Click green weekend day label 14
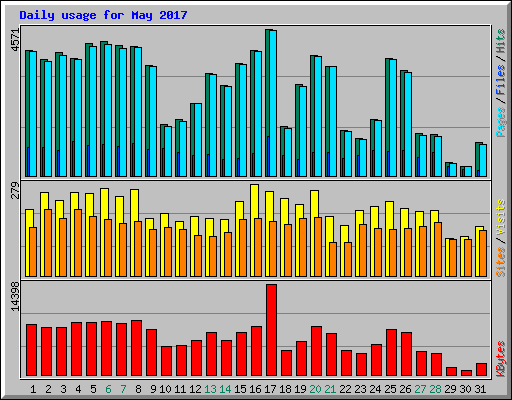The width and height of the screenshot is (512, 400). click(225, 389)
